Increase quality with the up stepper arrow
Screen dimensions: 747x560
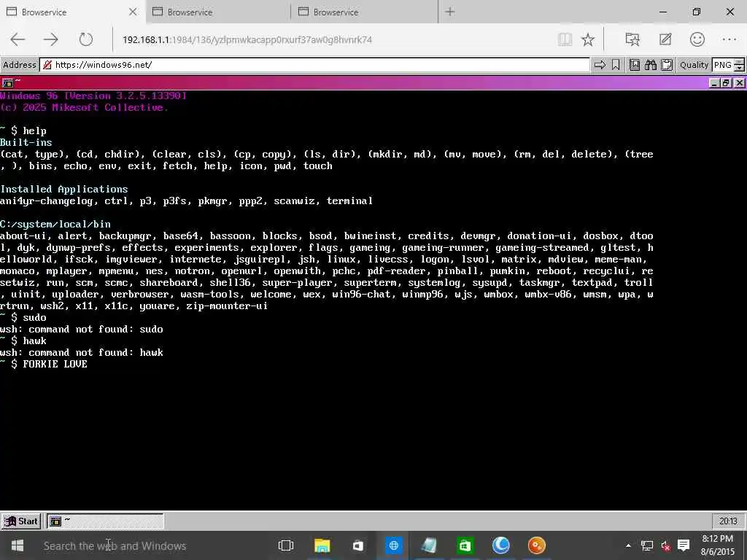click(739, 62)
